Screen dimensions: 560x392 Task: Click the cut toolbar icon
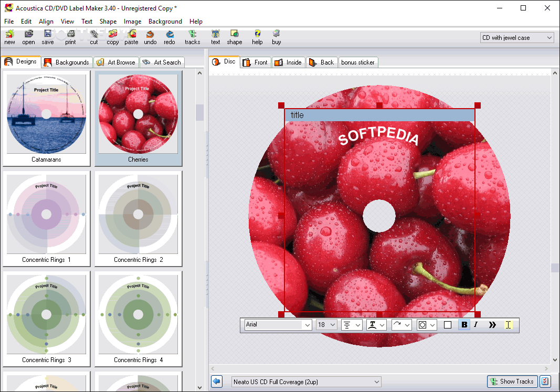click(94, 37)
